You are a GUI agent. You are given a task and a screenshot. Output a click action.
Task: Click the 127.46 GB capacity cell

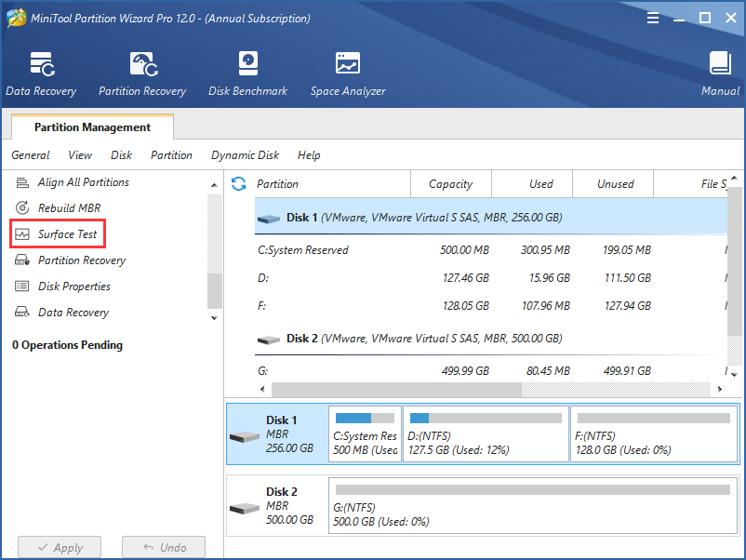(466, 278)
